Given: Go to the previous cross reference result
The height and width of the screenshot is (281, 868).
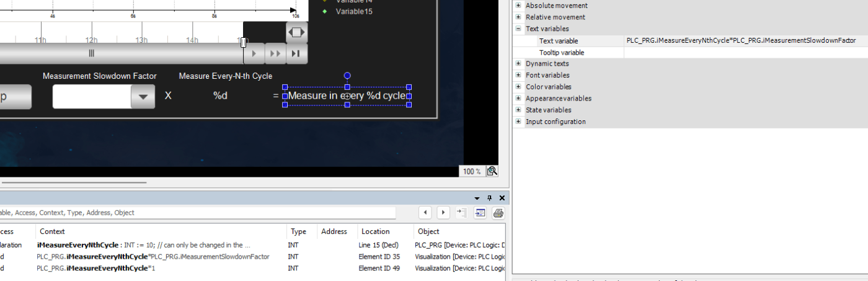Looking at the screenshot, I should pos(425,213).
